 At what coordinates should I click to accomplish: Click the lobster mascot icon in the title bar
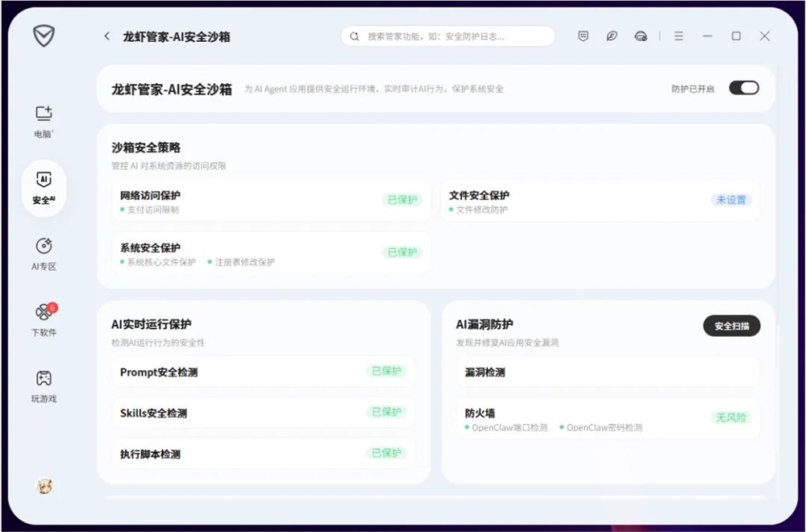click(641, 36)
